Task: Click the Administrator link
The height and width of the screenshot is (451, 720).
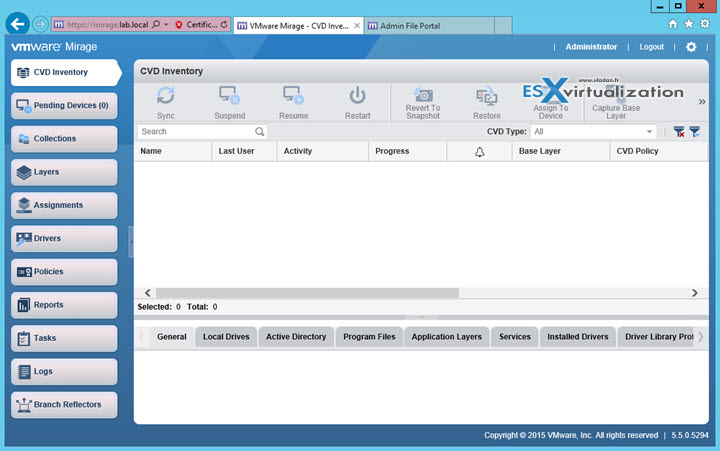Action: [591, 47]
